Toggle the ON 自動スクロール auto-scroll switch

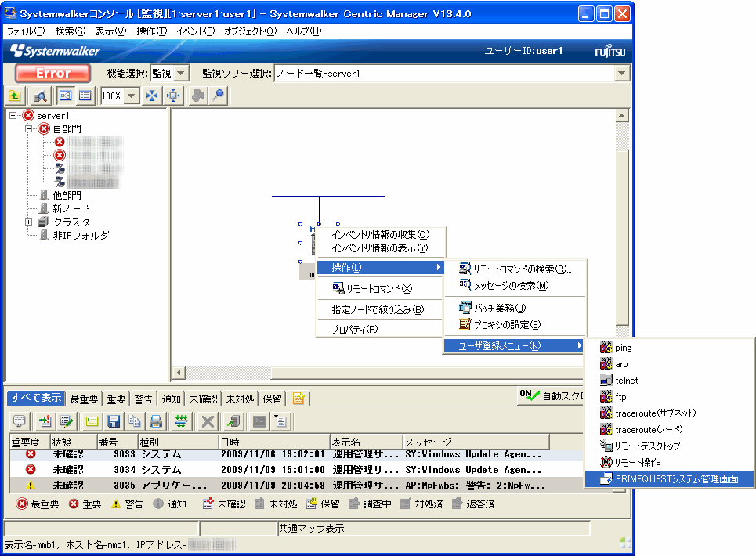coord(550,395)
